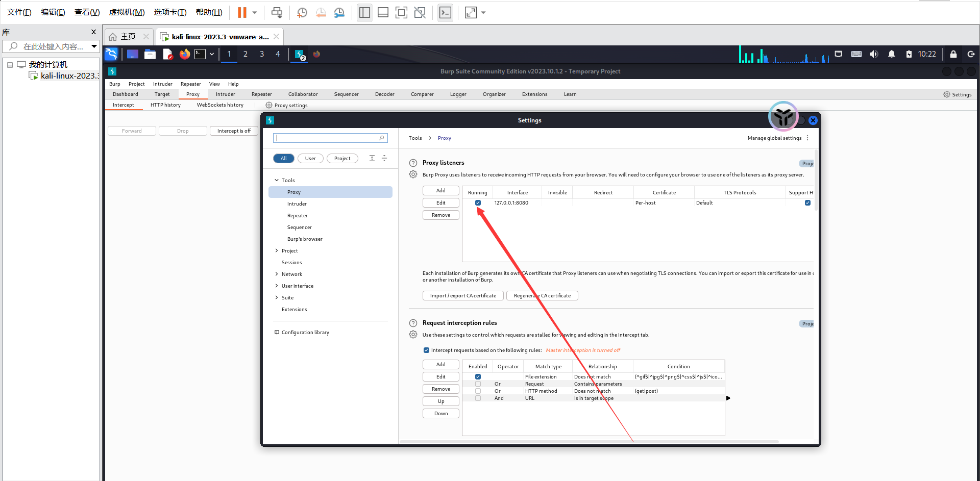Open the notifications bell in Kali tray

click(x=892, y=54)
